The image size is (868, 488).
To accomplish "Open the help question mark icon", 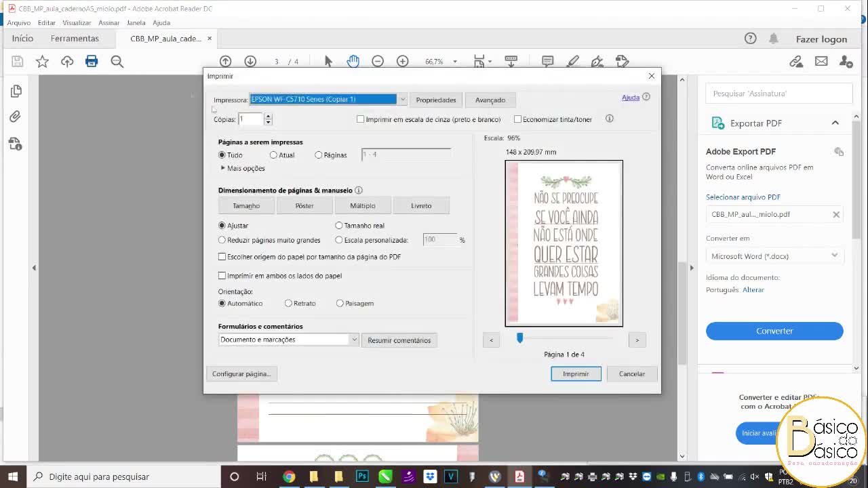I will pyautogui.click(x=750, y=39).
